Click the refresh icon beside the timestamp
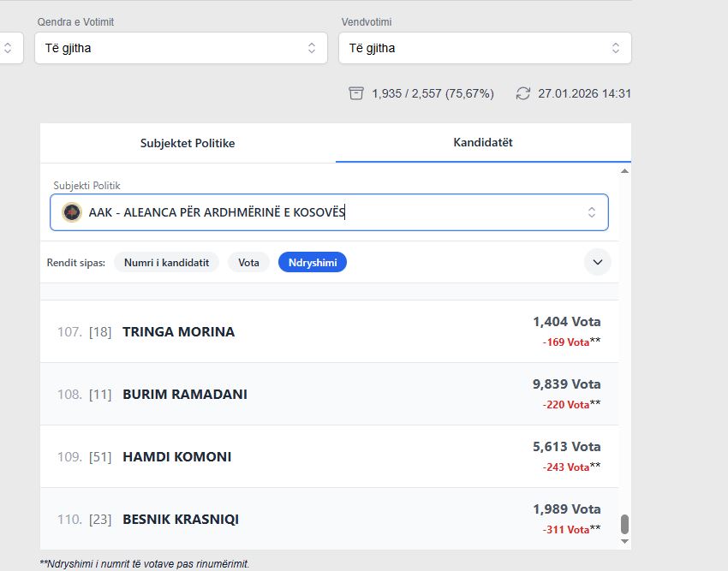Screen dimensions: 728x571 tap(523, 93)
